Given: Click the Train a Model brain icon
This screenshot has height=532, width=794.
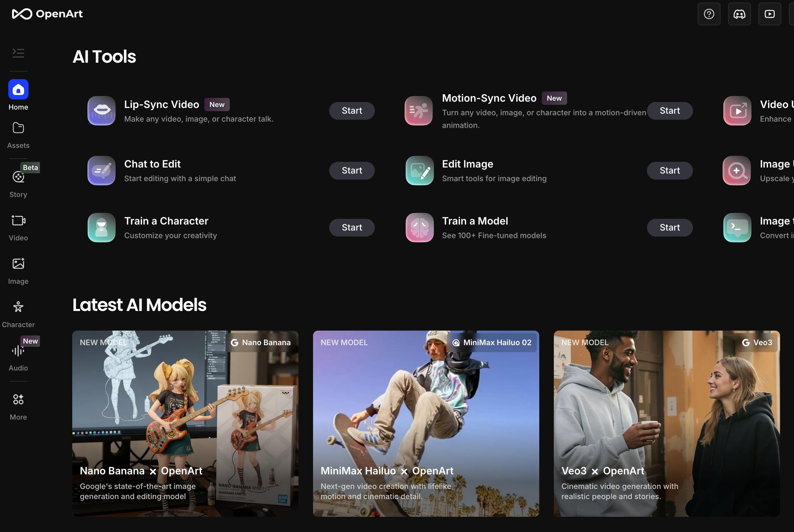Looking at the screenshot, I should pos(419,227).
